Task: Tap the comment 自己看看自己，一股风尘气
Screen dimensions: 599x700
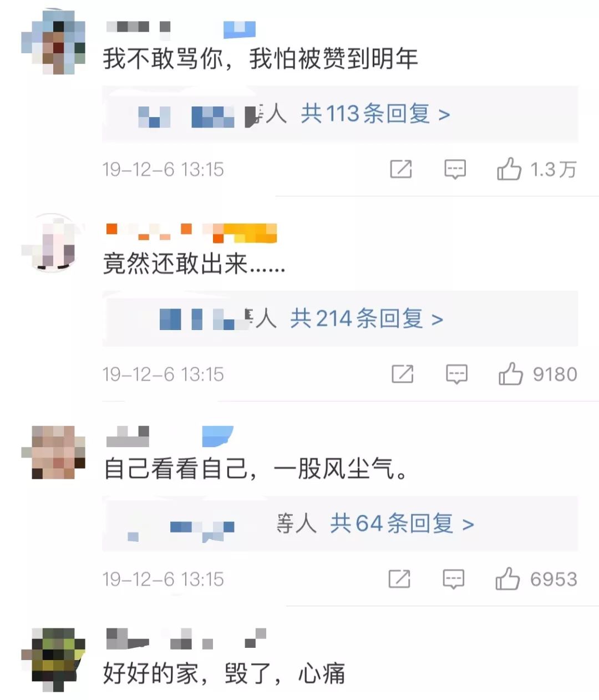Action: click(256, 469)
